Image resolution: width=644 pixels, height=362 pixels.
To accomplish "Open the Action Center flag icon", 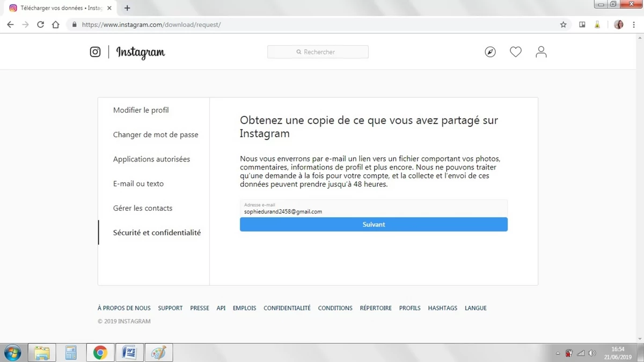I will click(569, 353).
